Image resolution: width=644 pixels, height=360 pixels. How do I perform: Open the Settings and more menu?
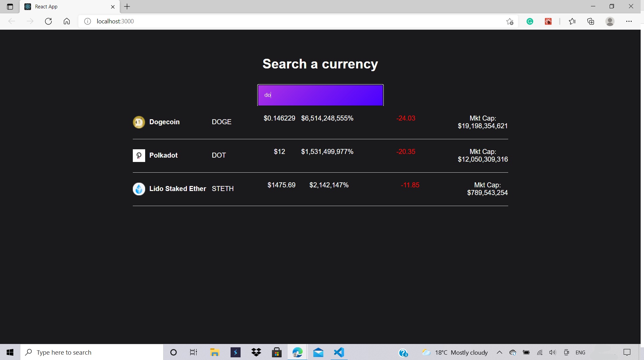coord(630,21)
